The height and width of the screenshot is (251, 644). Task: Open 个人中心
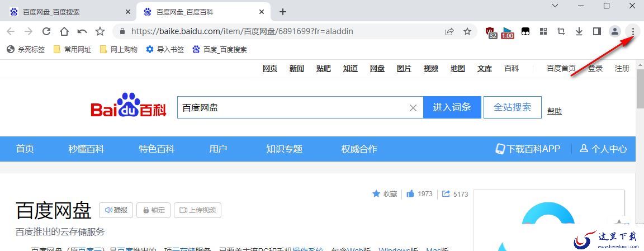click(x=603, y=149)
